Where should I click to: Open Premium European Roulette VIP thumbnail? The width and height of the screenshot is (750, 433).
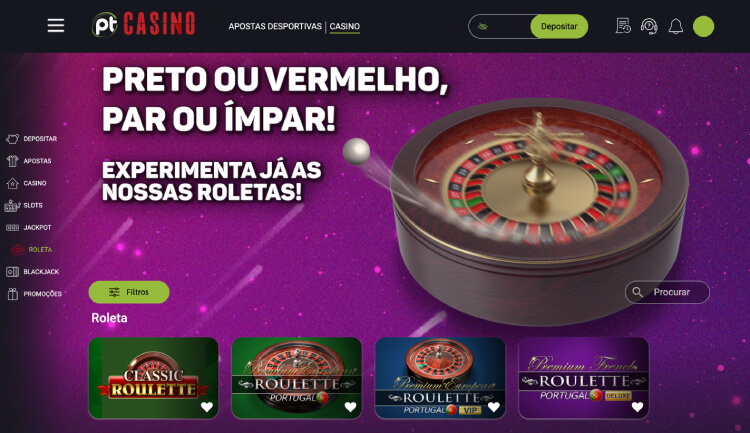[440, 378]
